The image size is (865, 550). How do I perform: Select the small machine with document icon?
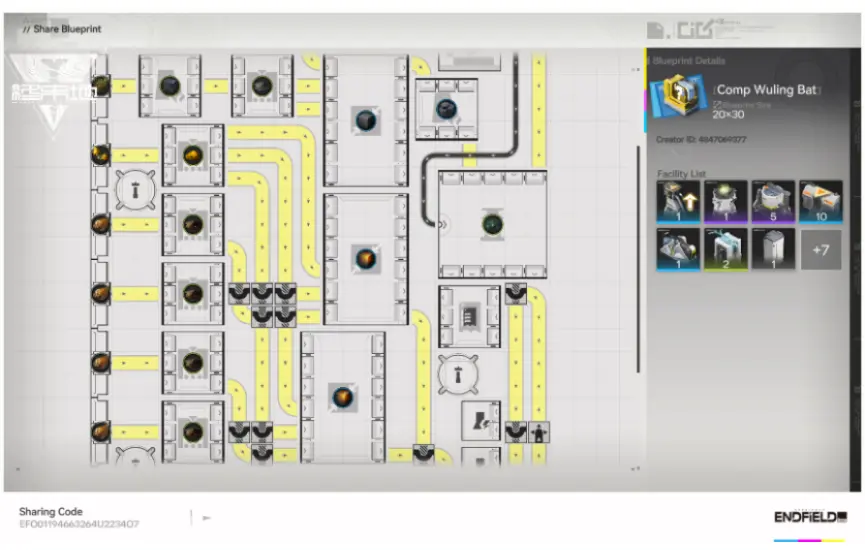pyautogui.click(x=466, y=316)
